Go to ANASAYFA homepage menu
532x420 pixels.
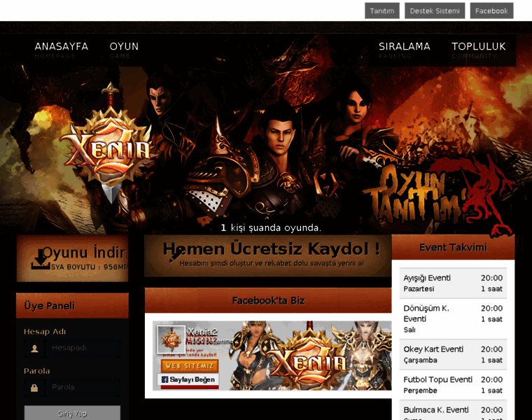[62, 50]
